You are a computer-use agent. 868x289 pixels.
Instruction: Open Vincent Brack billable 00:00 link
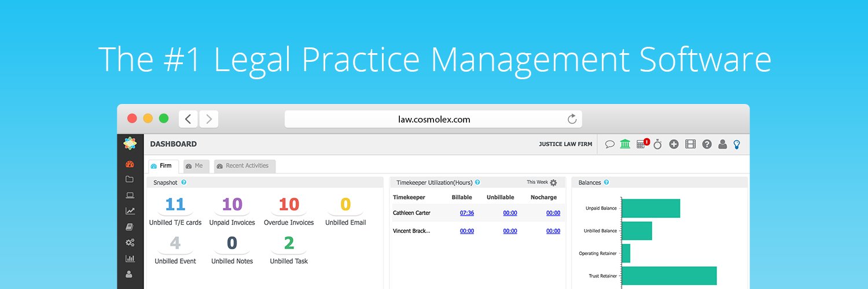pyautogui.click(x=467, y=231)
